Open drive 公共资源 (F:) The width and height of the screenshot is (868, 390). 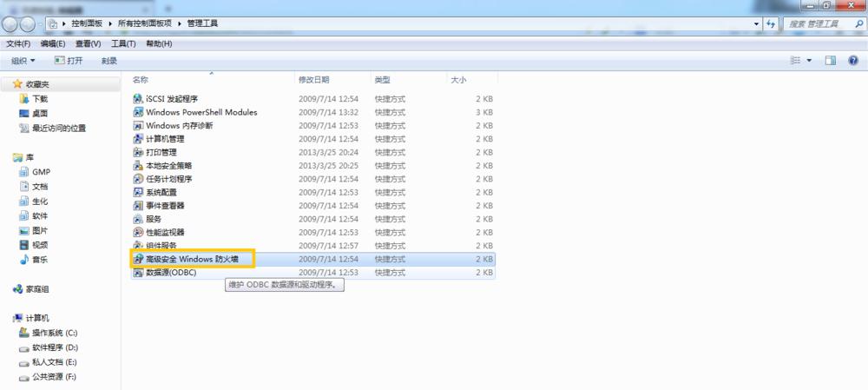pyautogui.click(x=54, y=377)
